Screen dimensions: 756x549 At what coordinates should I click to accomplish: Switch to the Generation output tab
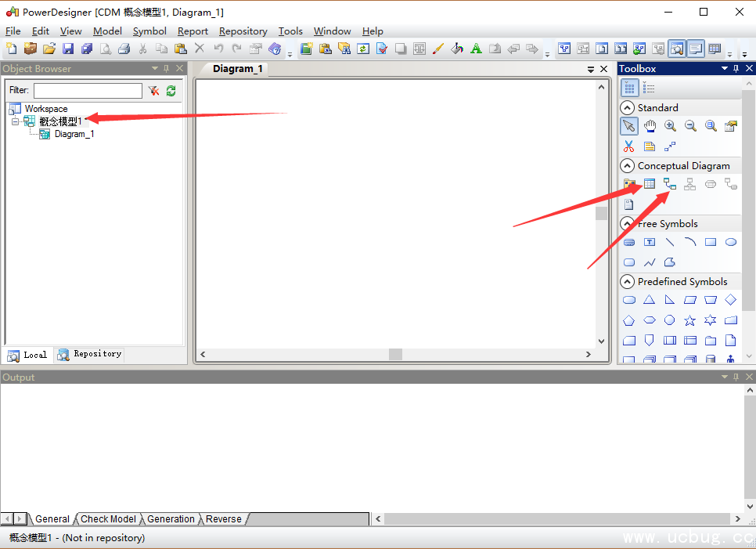click(171, 519)
